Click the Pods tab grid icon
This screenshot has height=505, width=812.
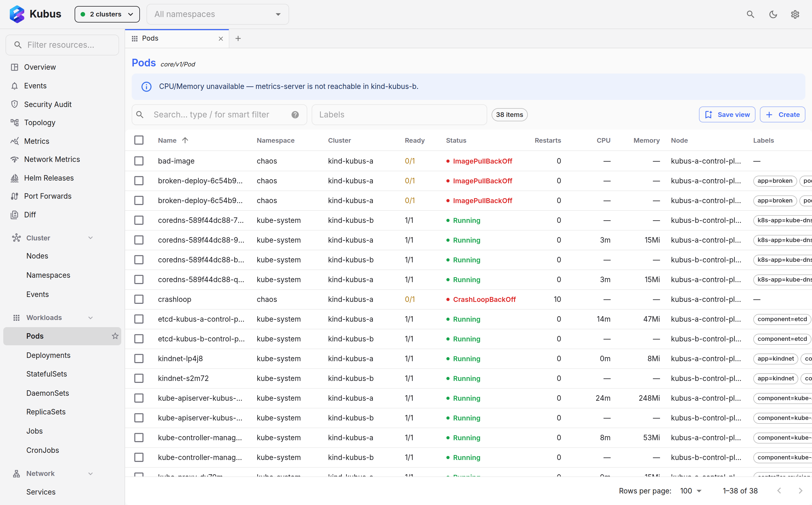(x=135, y=39)
